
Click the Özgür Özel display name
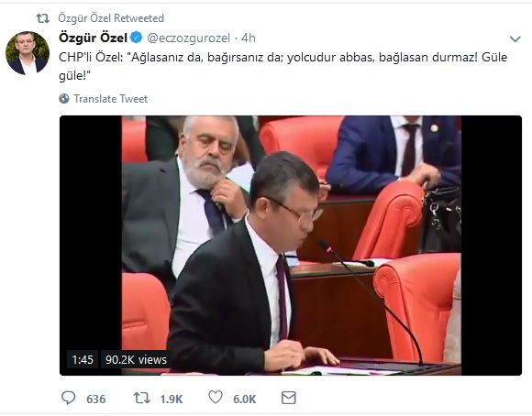click(x=93, y=38)
